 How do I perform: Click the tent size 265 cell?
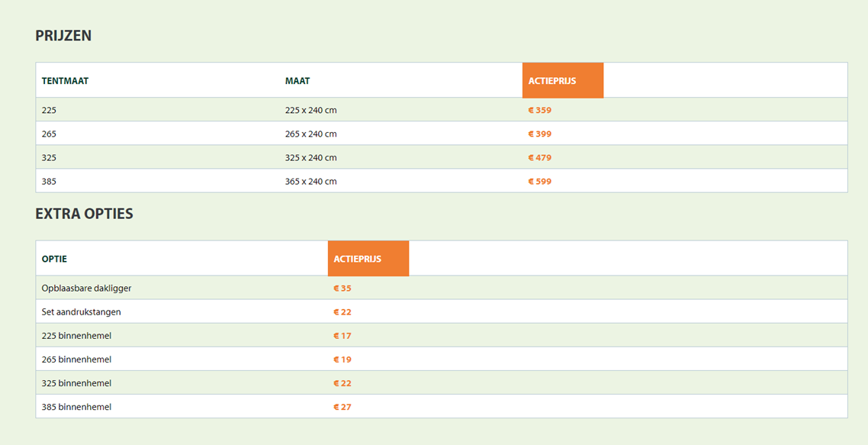pyautogui.click(x=49, y=134)
